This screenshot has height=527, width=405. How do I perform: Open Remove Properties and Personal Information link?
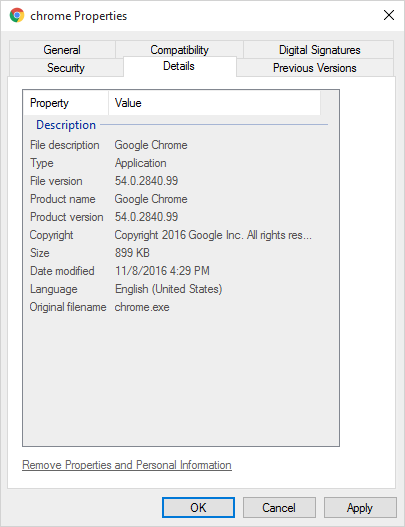pos(127,465)
